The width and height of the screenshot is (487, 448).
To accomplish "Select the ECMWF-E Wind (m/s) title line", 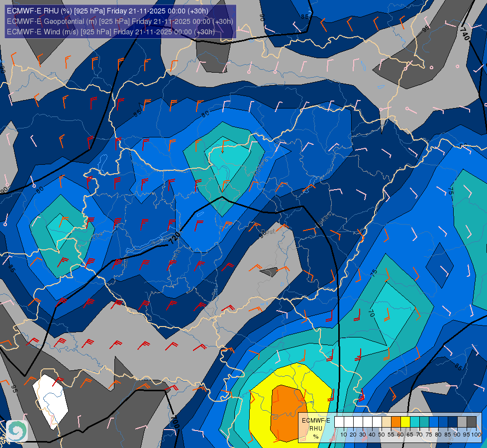I will point(111,32).
